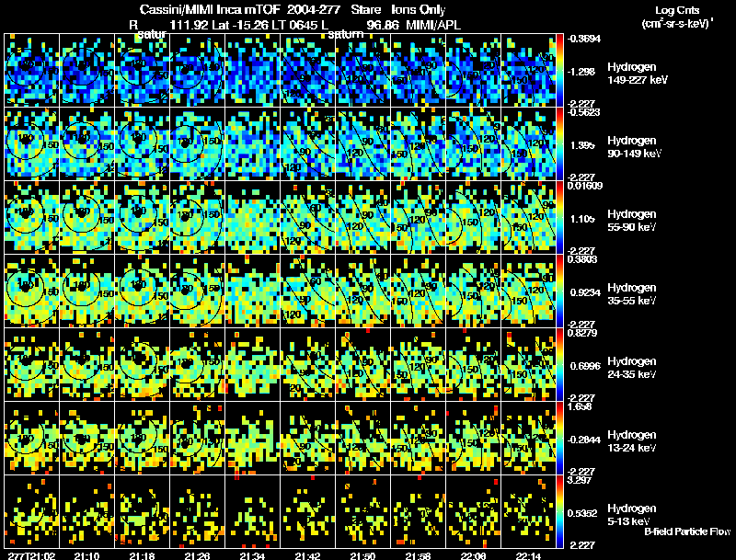Click the '21:50' time axis label
This screenshot has width=736, height=560.
coord(362,555)
